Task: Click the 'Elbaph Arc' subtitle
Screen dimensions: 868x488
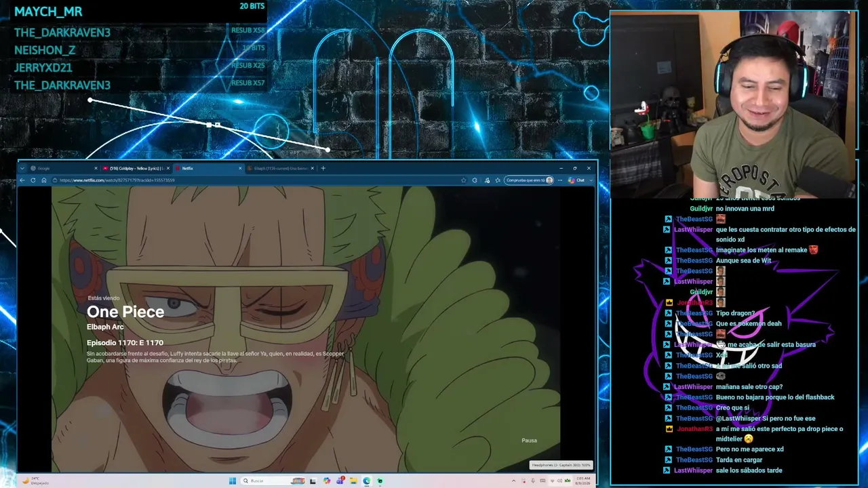Action: pos(105,327)
